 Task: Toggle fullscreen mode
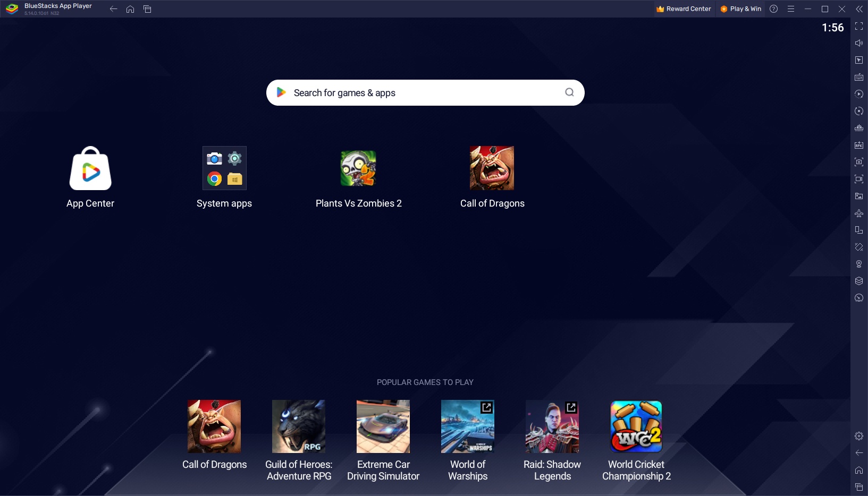[x=859, y=27]
